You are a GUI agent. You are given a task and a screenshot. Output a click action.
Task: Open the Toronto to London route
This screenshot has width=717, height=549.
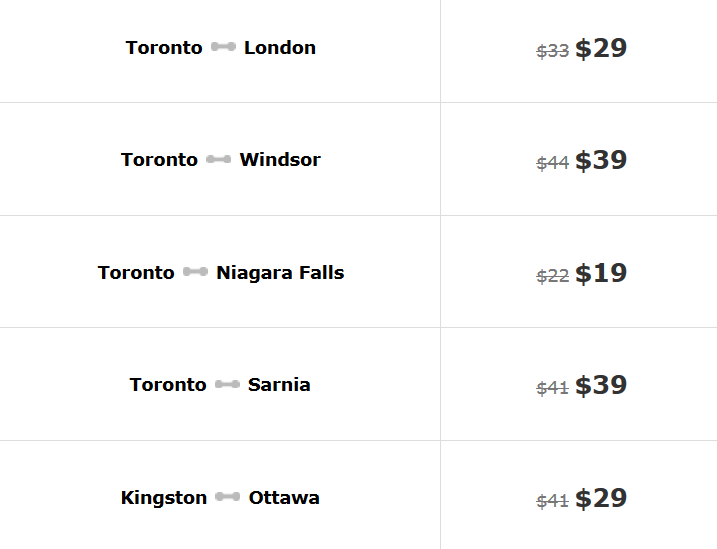(220, 47)
